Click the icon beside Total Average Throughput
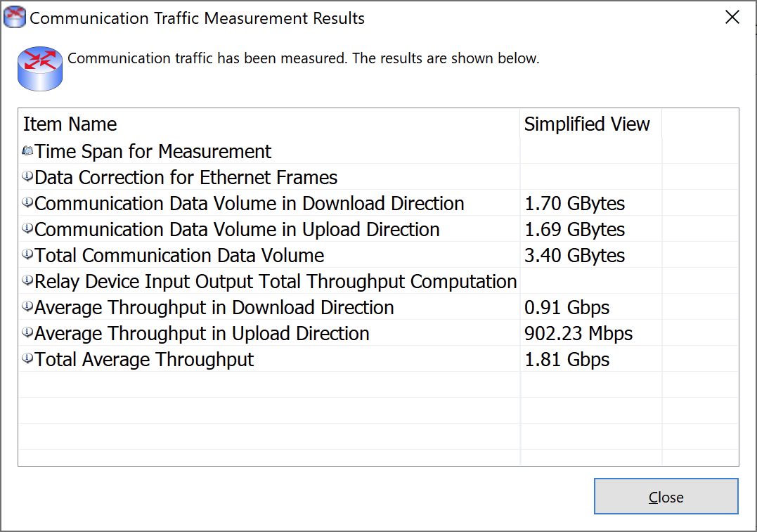This screenshot has width=757, height=532. pyautogui.click(x=27, y=359)
